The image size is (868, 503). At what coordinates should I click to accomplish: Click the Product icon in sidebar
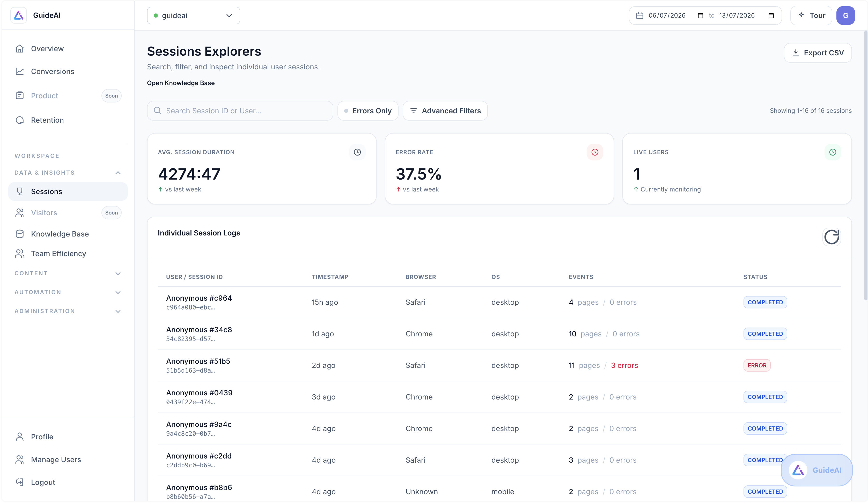point(20,95)
